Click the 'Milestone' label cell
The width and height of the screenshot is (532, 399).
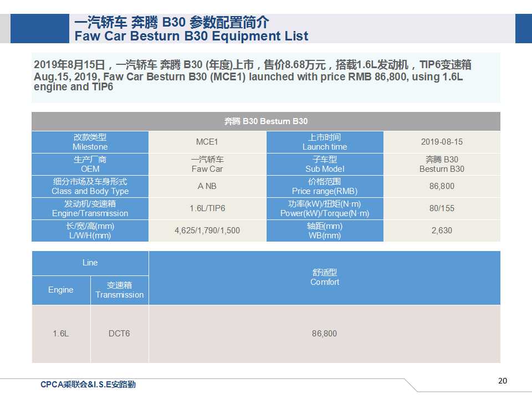pyautogui.click(x=90, y=142)
